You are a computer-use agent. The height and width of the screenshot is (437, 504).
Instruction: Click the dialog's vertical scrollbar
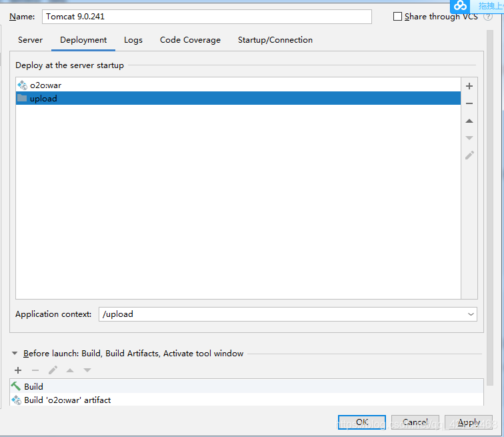tap(490, 207)
